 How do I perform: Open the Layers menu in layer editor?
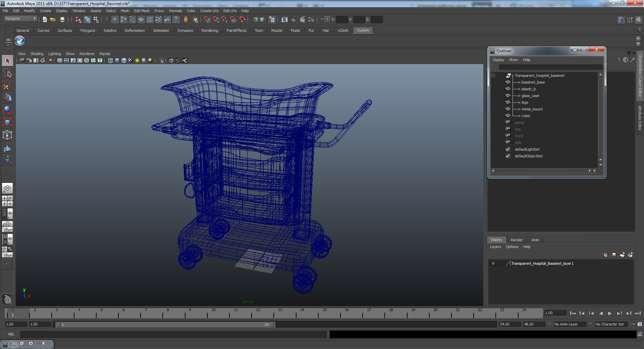495,247
